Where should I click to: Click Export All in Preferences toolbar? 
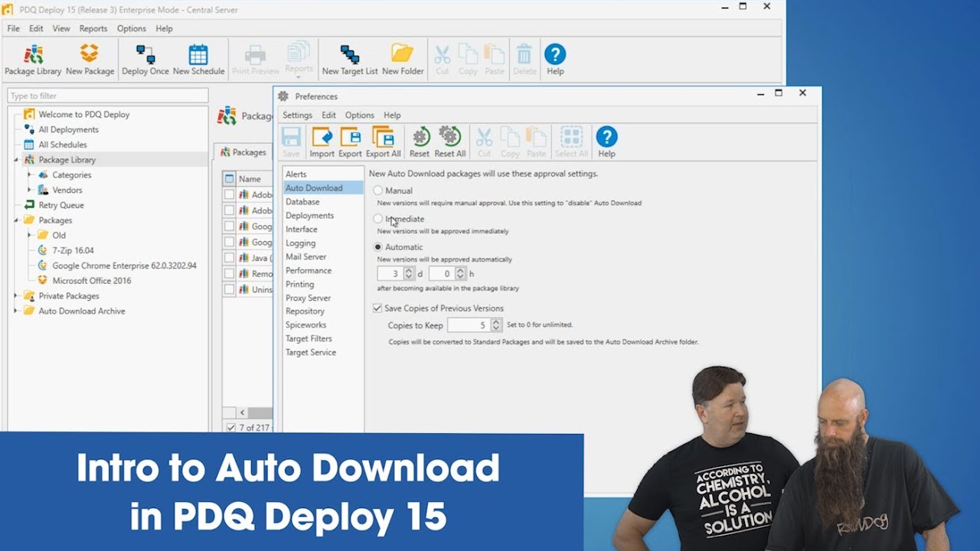coord(384,142)
